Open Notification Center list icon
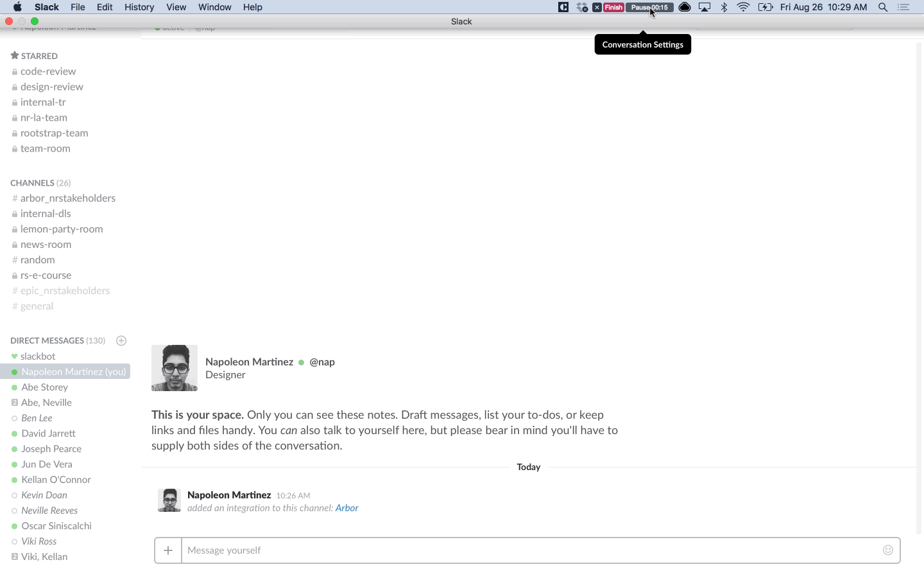924x578 pixels. point(903,7)
